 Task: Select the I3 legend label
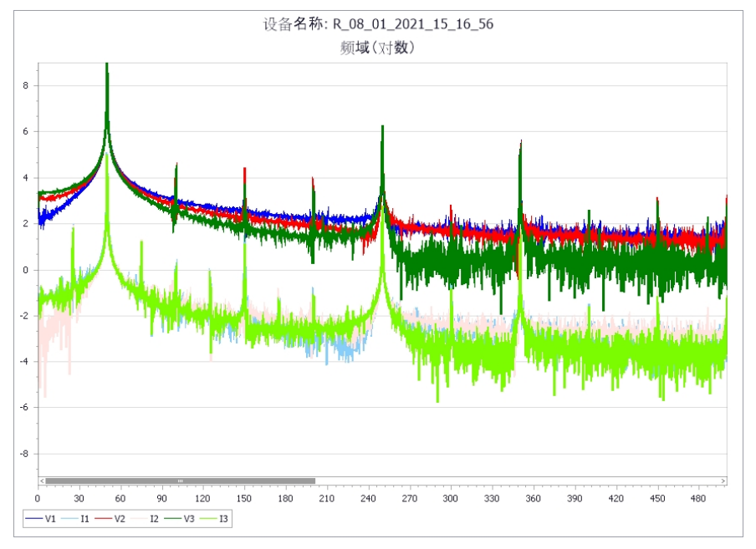[222, 518]
